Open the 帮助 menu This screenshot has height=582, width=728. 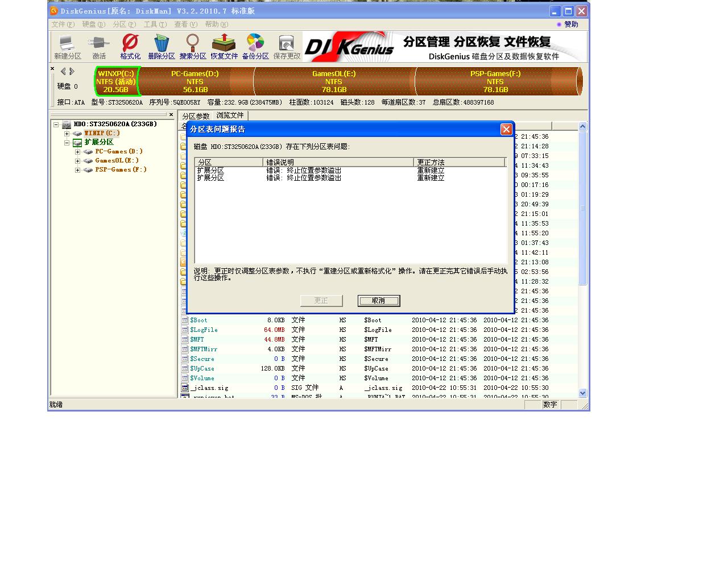pyautogui.click(x=217, y=24)
